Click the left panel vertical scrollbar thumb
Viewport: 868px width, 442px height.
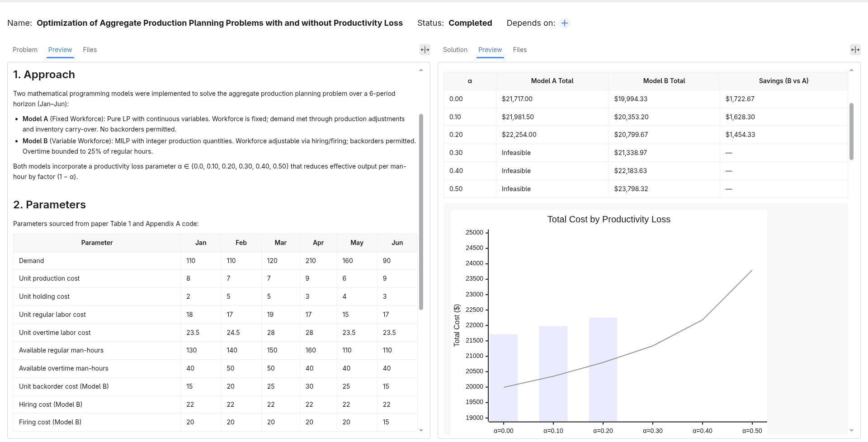pyautogui.click(x=421, y=212)
